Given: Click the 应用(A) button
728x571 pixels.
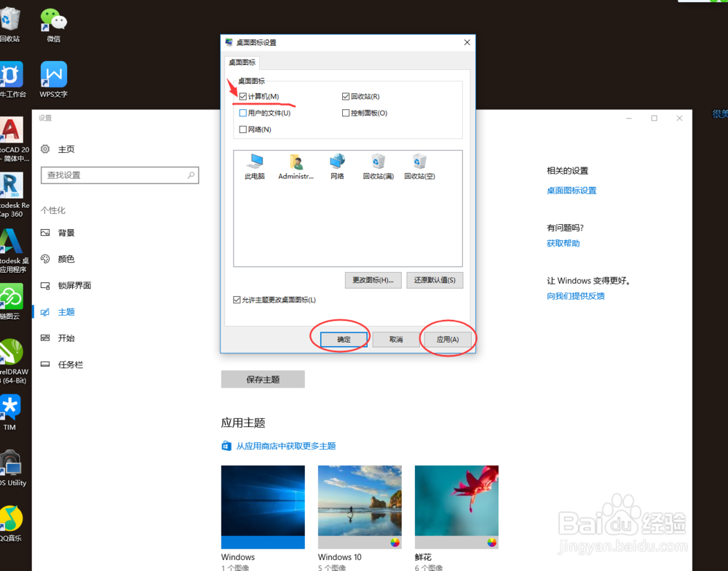Looking at the screenshot, I should [x=448, y=340].
